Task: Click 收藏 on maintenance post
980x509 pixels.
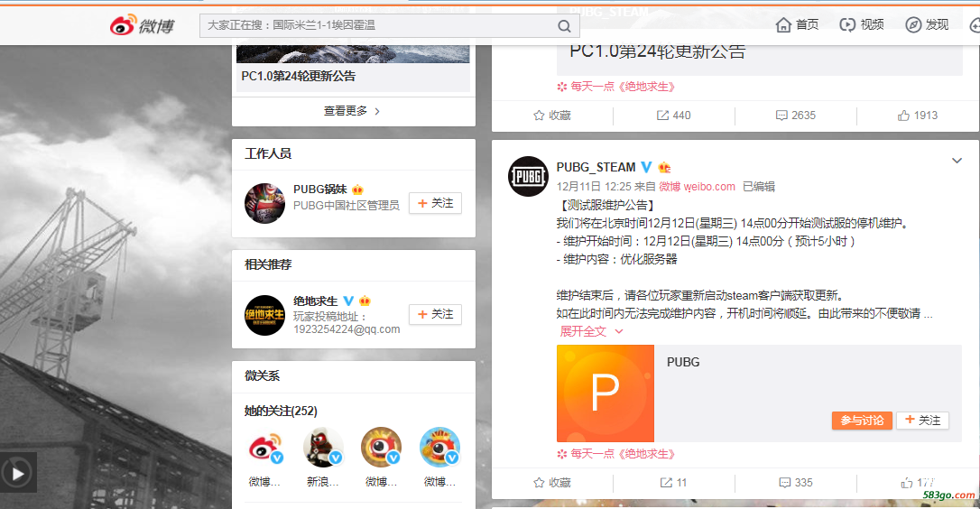Action: (552, 483)
